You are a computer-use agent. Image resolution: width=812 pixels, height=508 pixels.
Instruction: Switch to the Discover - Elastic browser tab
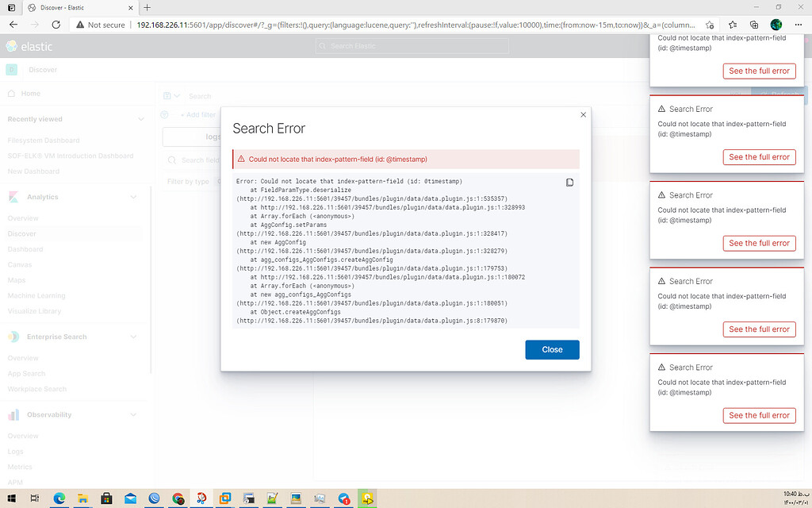[x=63, y=9]
